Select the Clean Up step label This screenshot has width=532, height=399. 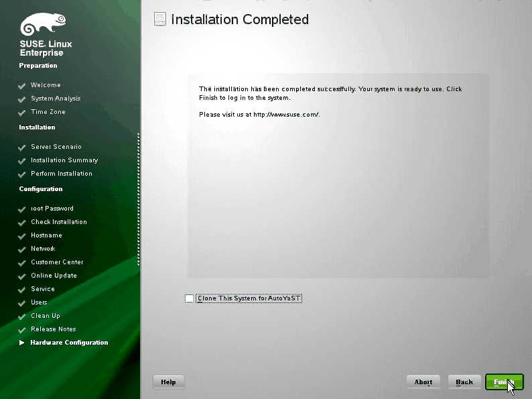click(46, 316)
